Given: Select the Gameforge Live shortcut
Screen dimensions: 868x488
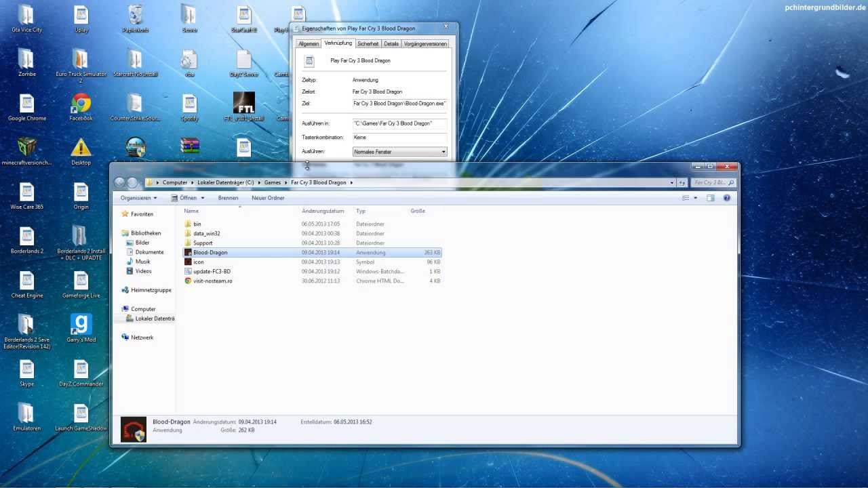Looking at the screenshot, I should click(81, 285).
